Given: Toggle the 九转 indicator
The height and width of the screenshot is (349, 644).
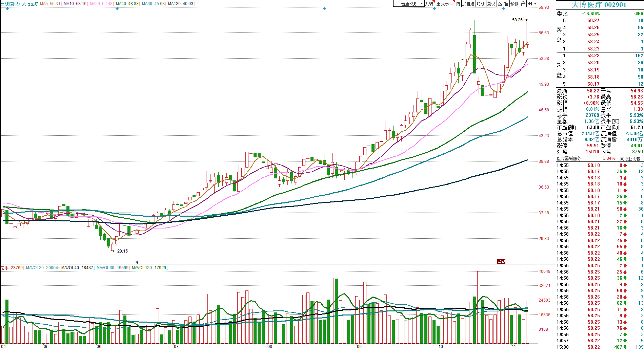Looking at the screenshot, I should point(429,4).
